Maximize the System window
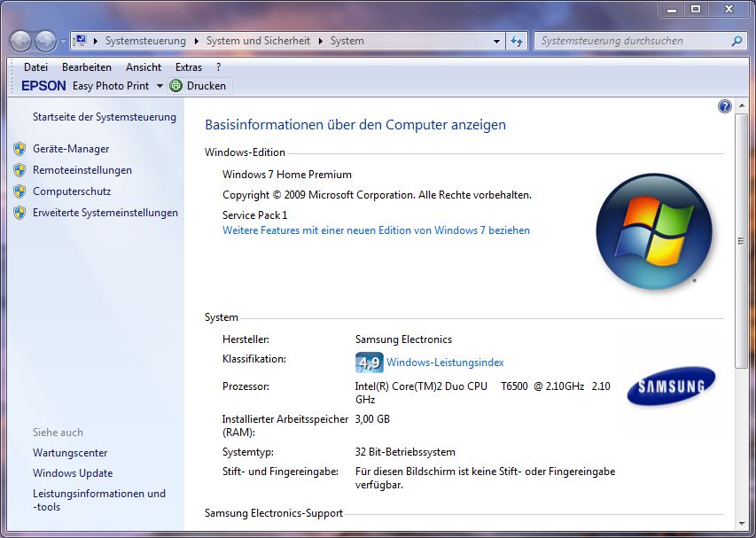This screenshot has width=756, height=538. (x=696, y=9)
